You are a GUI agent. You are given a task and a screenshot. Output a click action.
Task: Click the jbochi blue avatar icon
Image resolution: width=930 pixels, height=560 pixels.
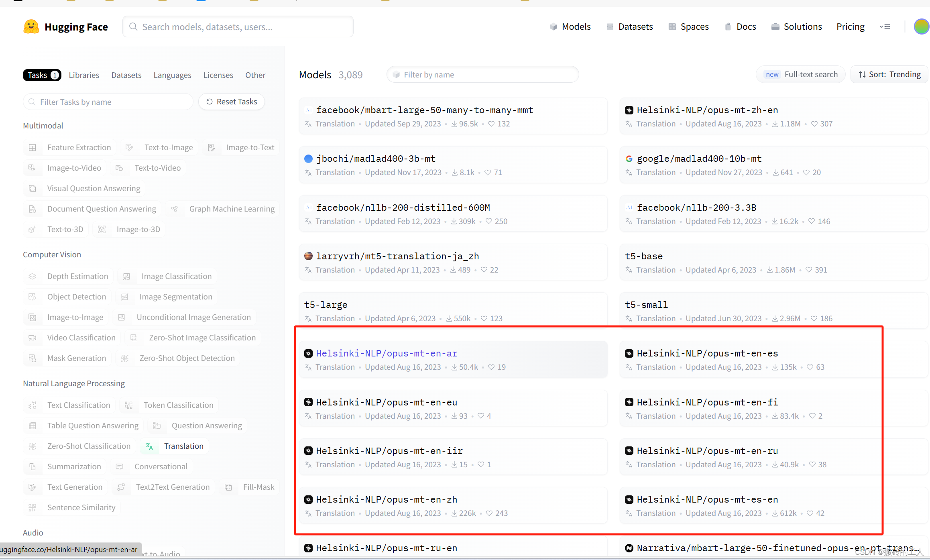[x=308, y=159]
